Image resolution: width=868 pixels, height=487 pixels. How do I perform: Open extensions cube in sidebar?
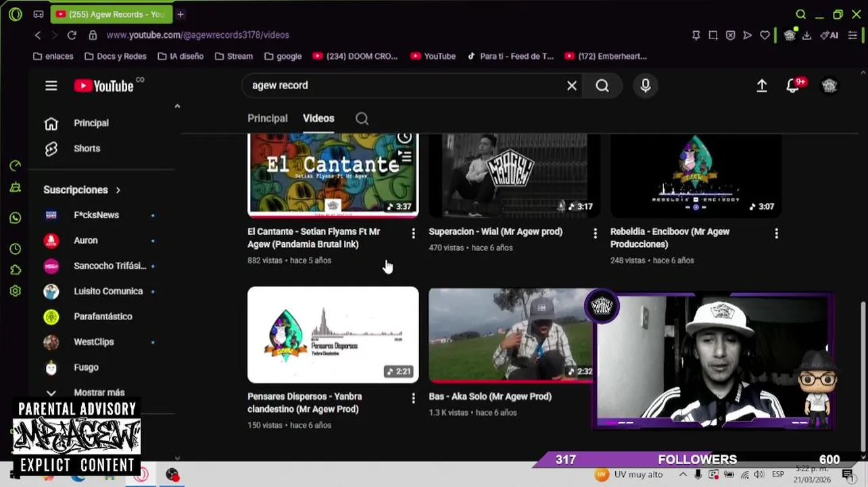tap(15, 270)
